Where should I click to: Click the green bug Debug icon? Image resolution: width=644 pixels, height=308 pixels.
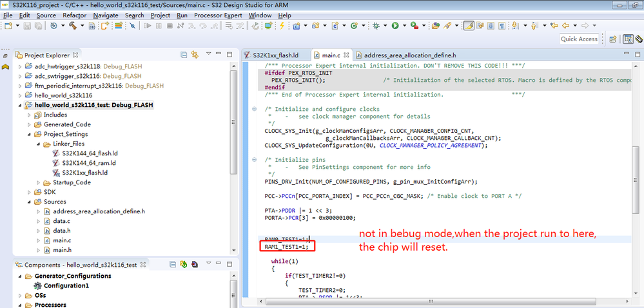pyautogui.click(x=376, y=26)
